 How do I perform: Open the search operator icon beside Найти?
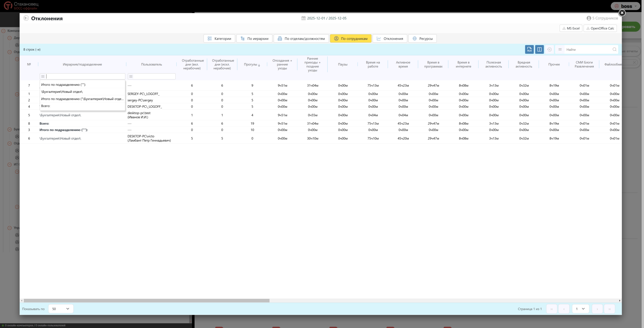pyautogui.click(x=560, y=50)
